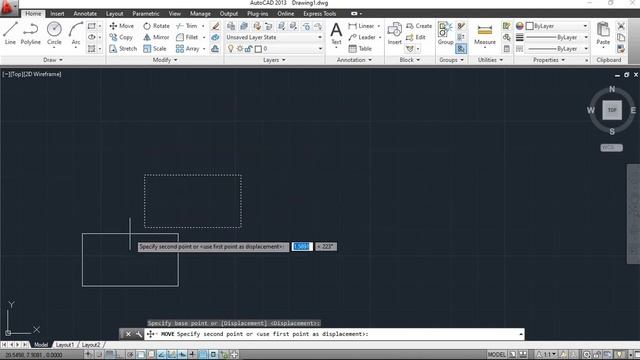
Task: Click the [2D Wireframe] visual style label
Action: point(42,74)
